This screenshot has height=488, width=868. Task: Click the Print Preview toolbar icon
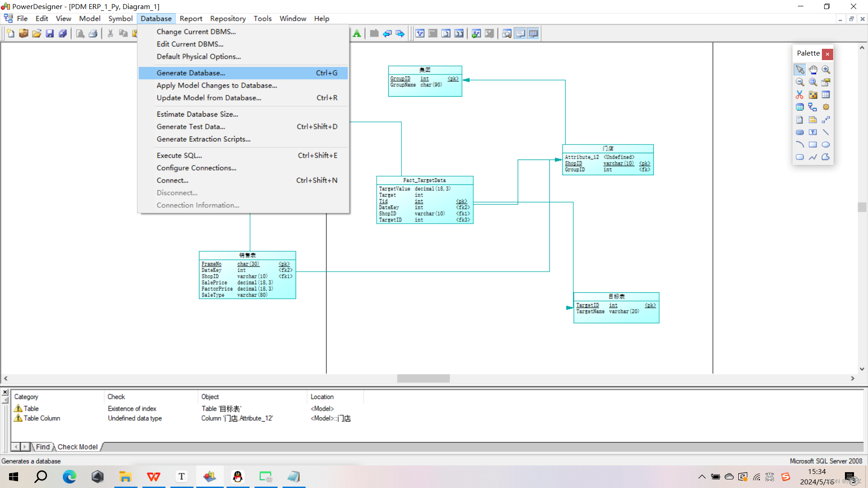(80, 33)
